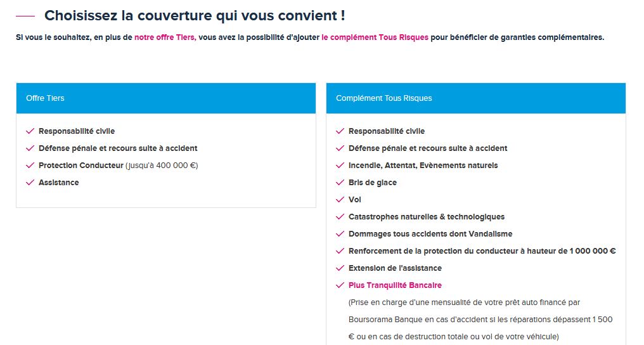Open the pink 'notre offre Tiers' link
The image size is (644, 345).
(x=165, y=37)
